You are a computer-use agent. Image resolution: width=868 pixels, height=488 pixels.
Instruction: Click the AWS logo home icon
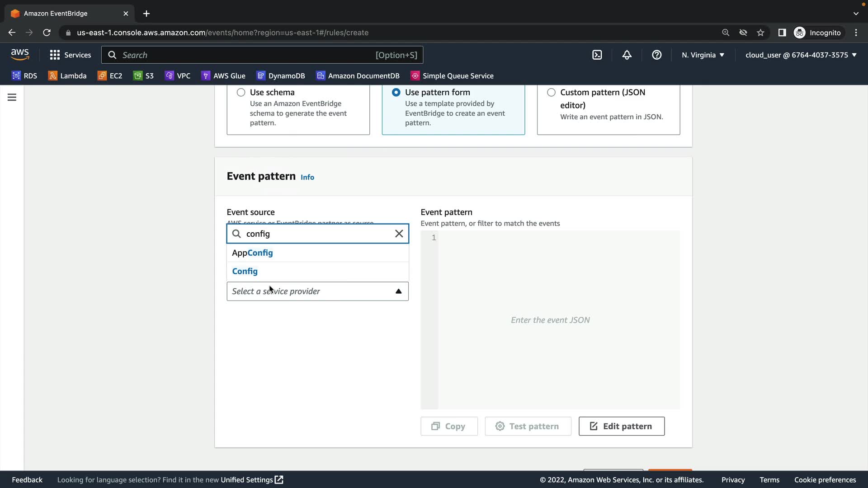[20, 54]
